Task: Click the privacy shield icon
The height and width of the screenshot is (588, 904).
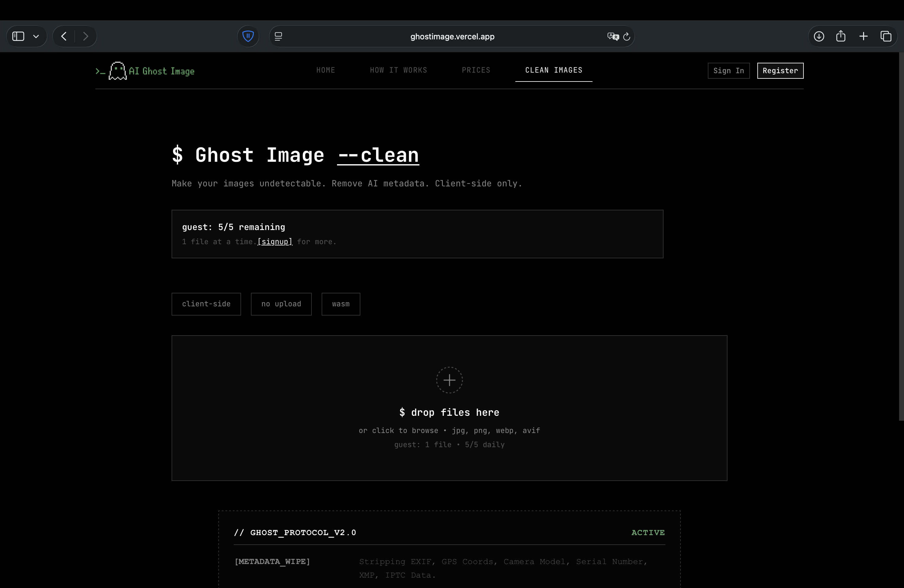Action: point(248,36)
